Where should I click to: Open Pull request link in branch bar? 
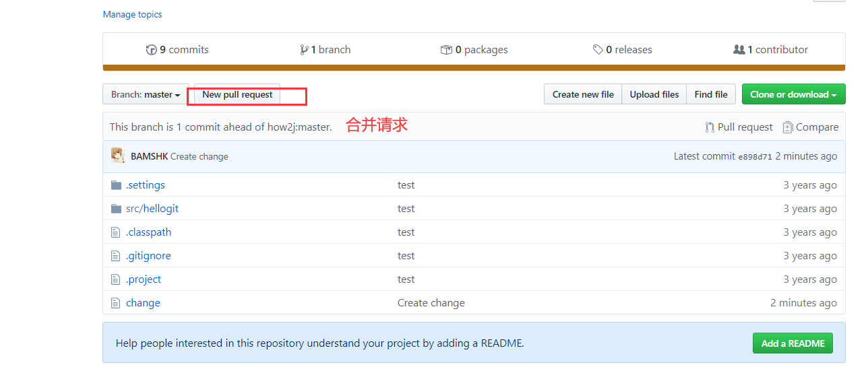[739, 127]
